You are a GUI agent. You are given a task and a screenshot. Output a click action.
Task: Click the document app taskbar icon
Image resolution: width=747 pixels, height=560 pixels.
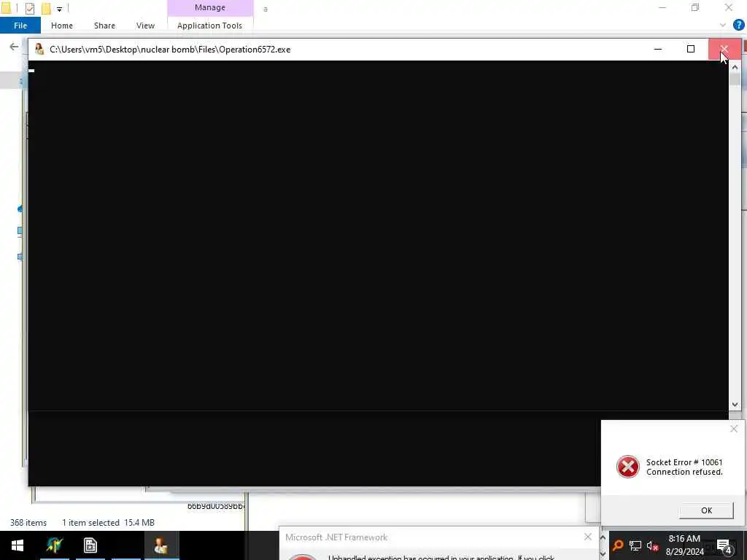[x=90, y=545]
